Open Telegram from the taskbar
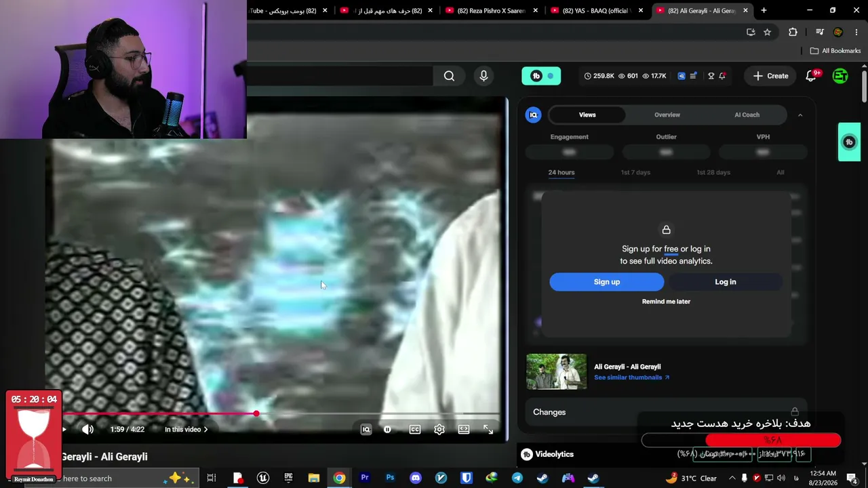868x488 pixels. pyautogui.click(x=517, y=479)
